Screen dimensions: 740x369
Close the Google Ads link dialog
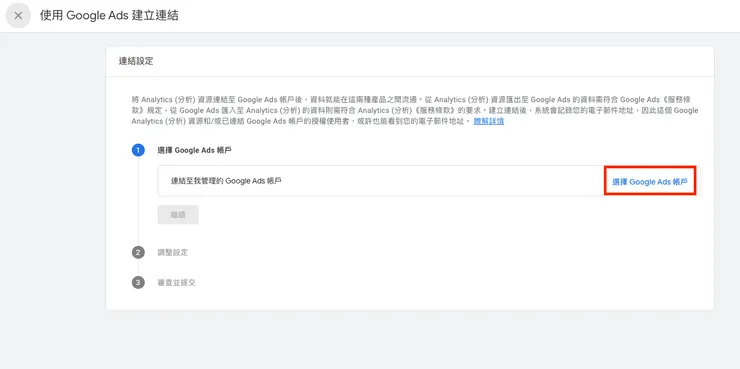[x=18, y=16]
